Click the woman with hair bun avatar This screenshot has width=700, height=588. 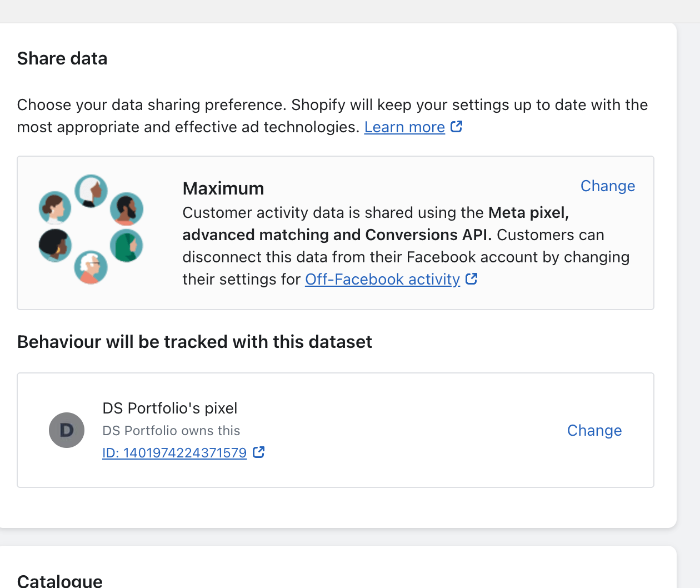click(x=55, y=208)
